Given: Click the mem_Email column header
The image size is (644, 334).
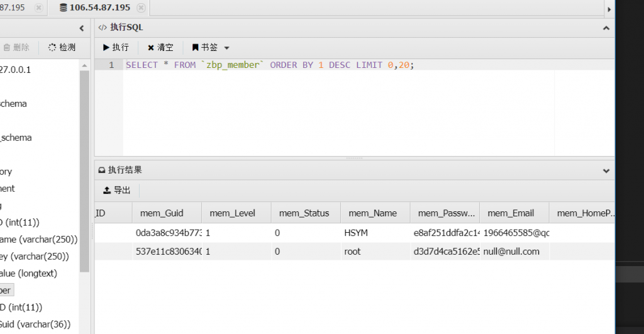Looking at the screenshot, I should (x=511, y=213).
